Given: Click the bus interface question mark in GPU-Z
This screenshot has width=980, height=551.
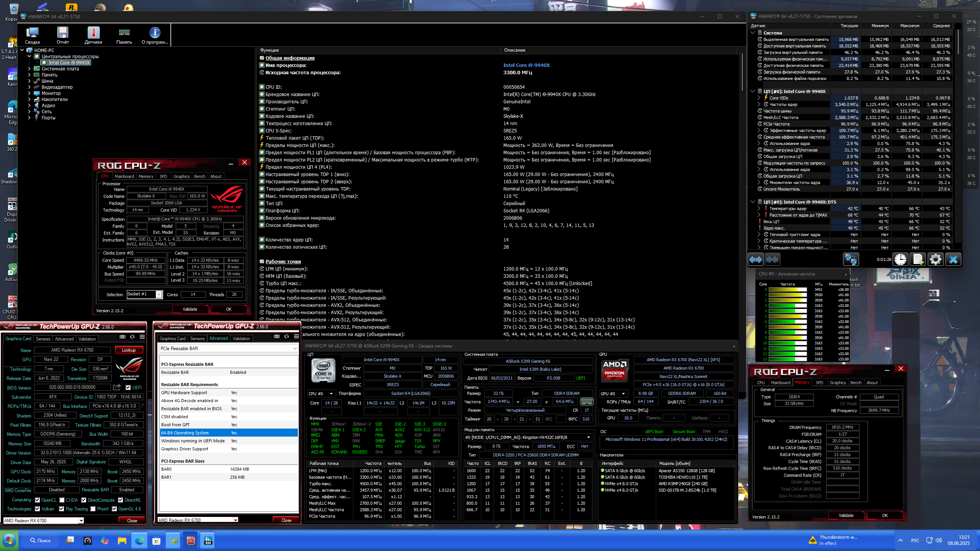Looking at the screenshot, I should click(x=142, y=406).
